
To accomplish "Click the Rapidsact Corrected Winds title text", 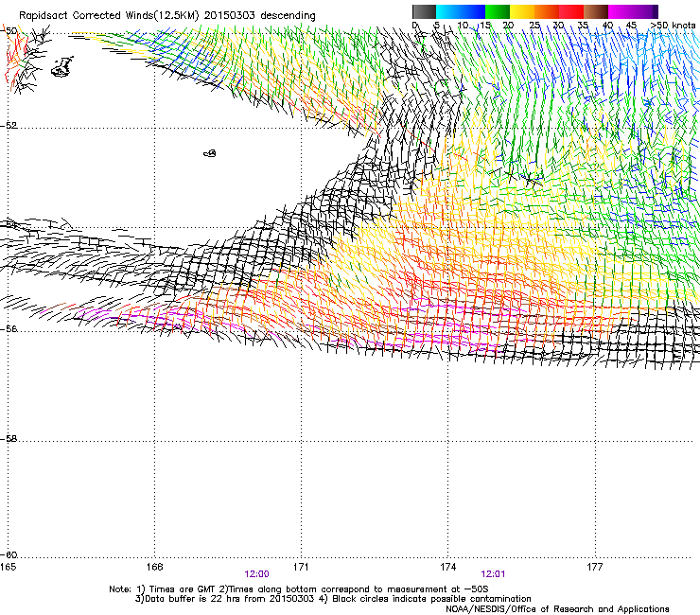I will pyautogui.click(x=167, y=16).
